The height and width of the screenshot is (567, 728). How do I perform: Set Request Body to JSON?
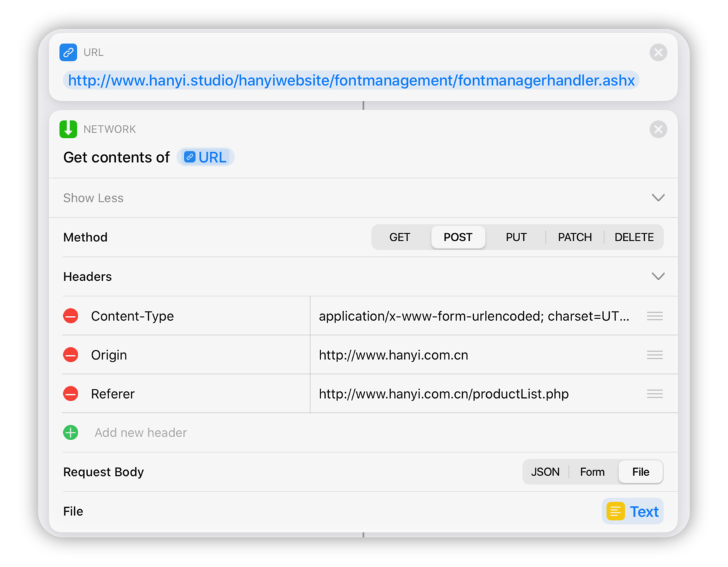point(545,472)
